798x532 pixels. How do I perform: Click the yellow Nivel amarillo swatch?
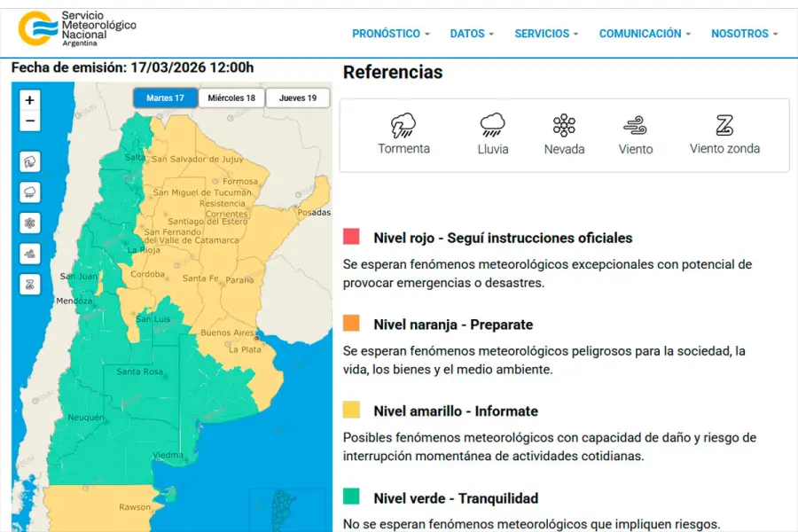352,410
